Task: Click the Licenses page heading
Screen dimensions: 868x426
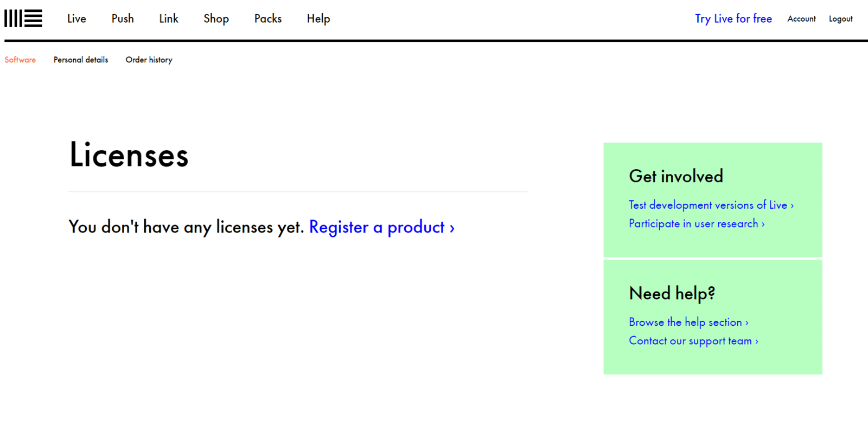Action: coord(129,155)
